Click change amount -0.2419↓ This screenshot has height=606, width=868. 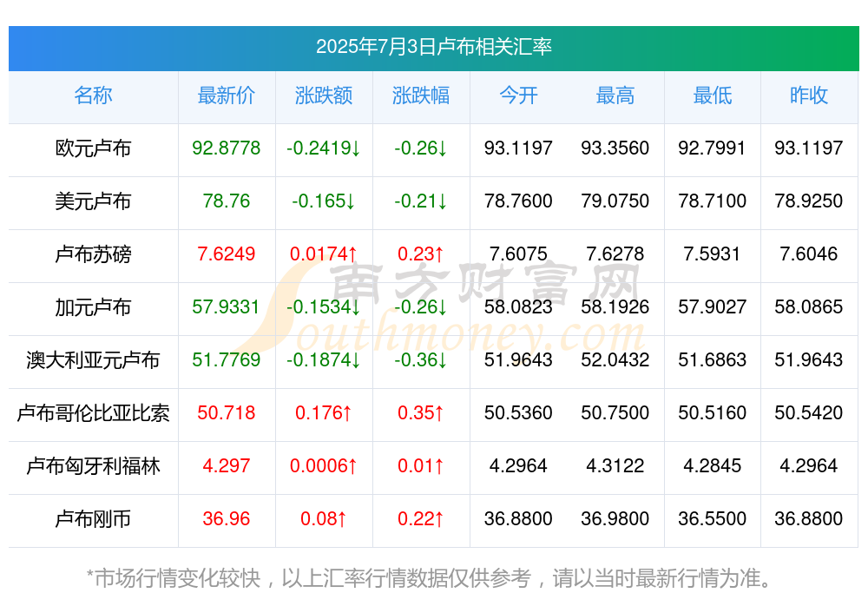(x=324, y=148)
